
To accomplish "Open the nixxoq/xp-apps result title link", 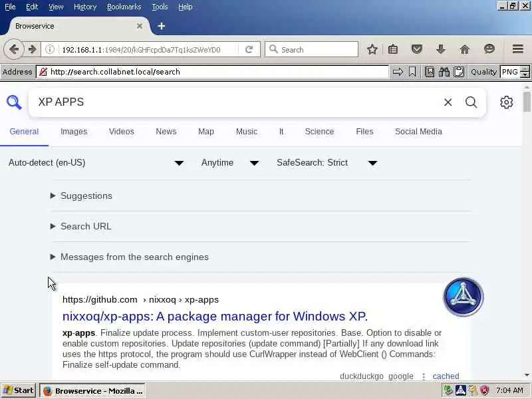I will pos(215,317).
